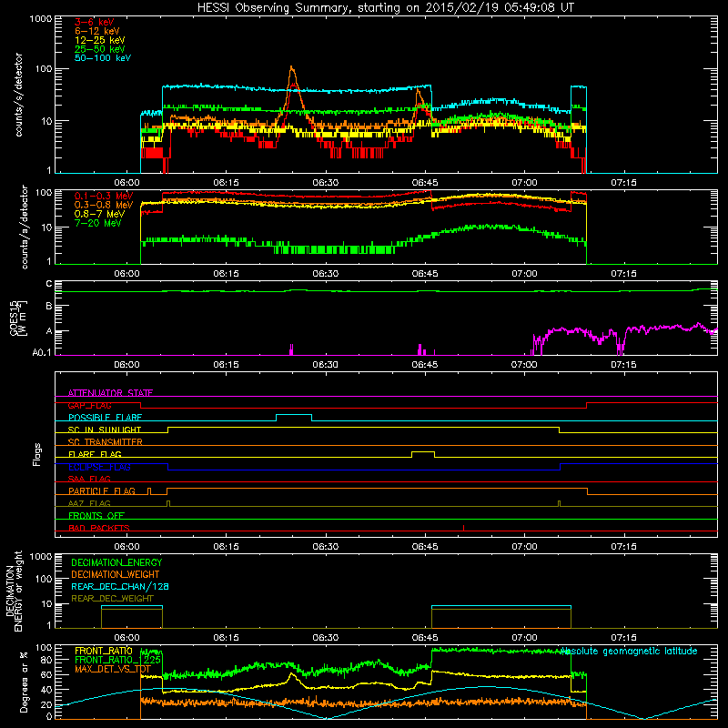The image size is (728, 728).
Task: Click the REAR_DEC_CHAN/128 legend label
Action: coord(120,586)
